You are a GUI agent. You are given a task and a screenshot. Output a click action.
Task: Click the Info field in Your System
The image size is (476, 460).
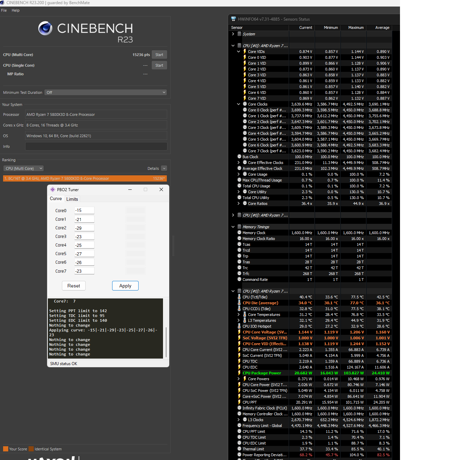(x=96, y=146)
